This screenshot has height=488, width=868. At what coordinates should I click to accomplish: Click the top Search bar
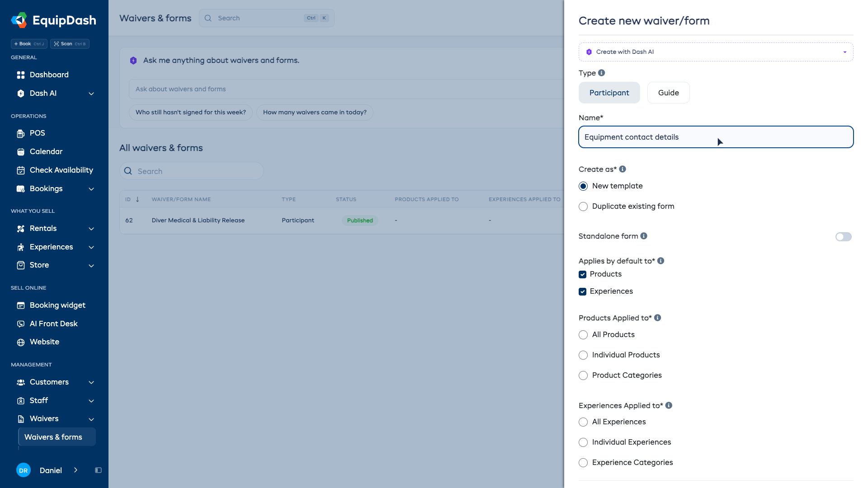(x=267, y=18)
